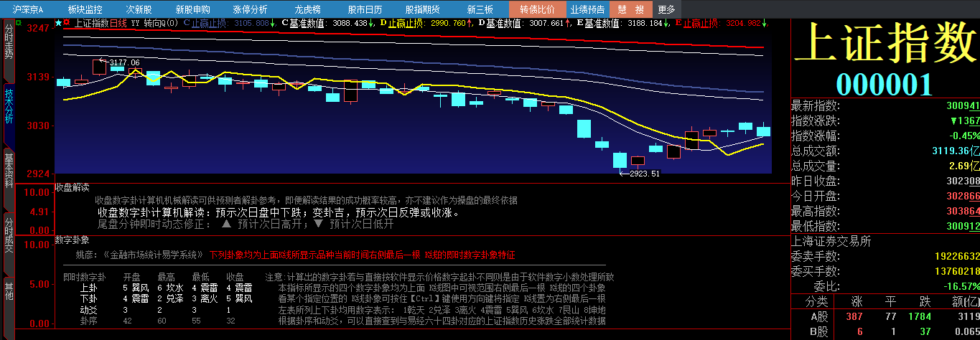The width and height of the screenshot is (980, 340).
Task: Click the 卦序 row label
Action: point(89,321)
